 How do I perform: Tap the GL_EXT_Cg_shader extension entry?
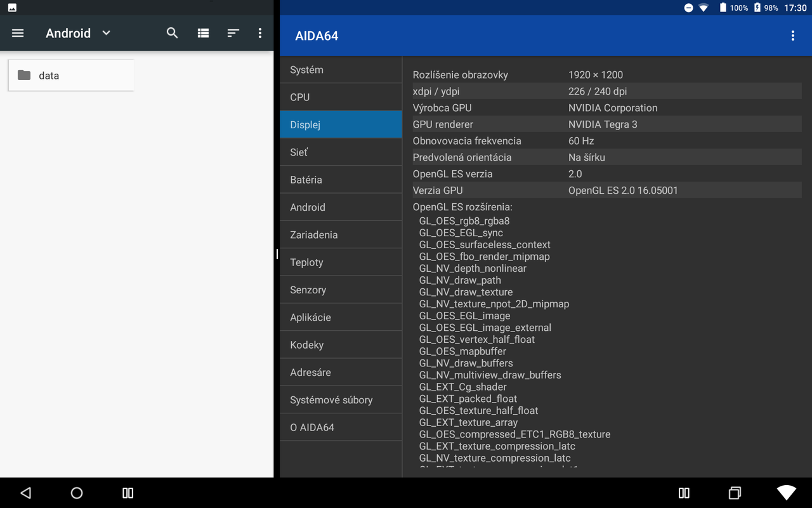point(463,387)
